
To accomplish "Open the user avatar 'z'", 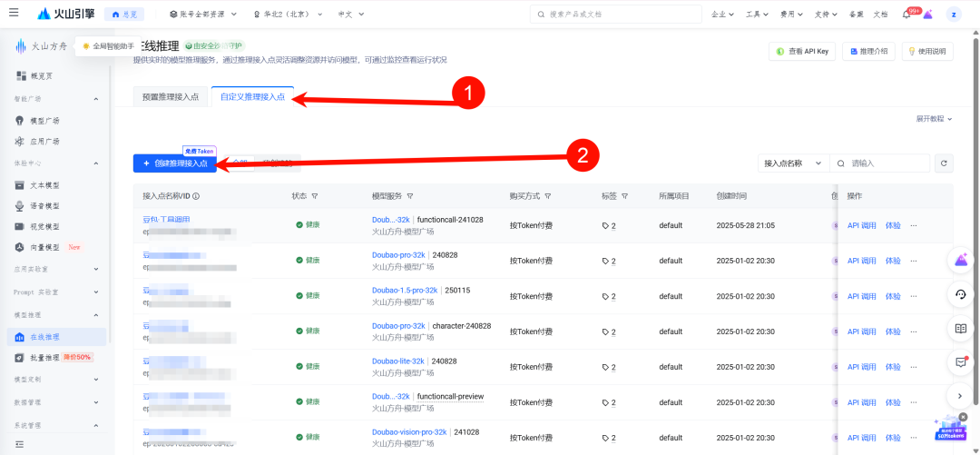I will click(954, 14).
